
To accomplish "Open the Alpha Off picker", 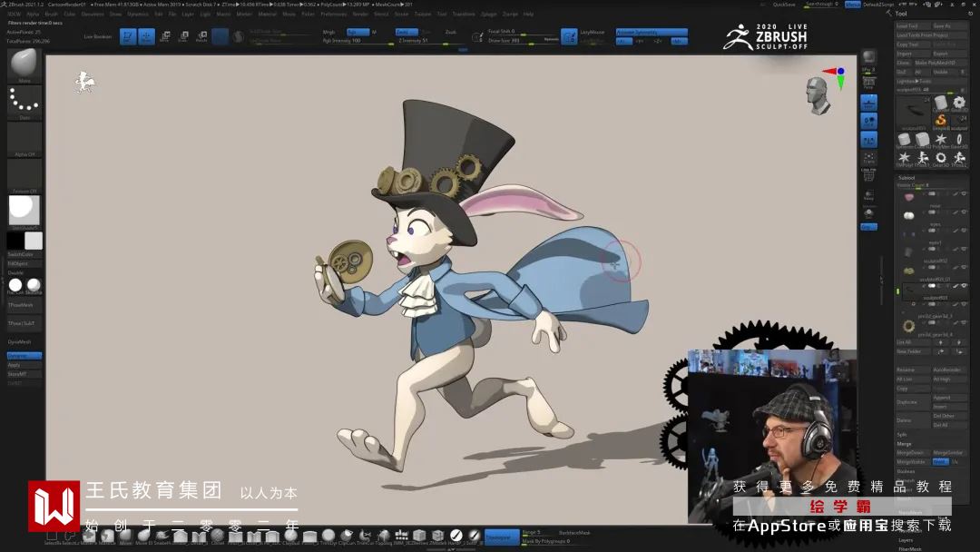I will tap(24, 139).
